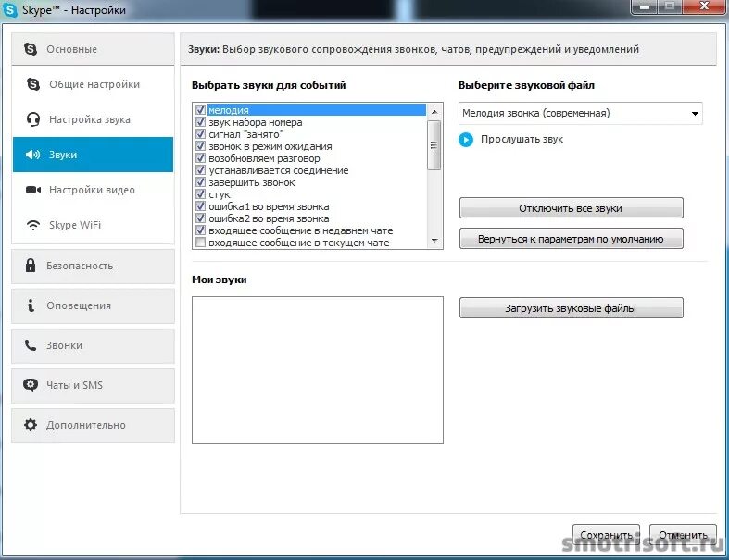Uncheck the возобновляем разговор checkbox
729x560 pixels.
point(200,158)
